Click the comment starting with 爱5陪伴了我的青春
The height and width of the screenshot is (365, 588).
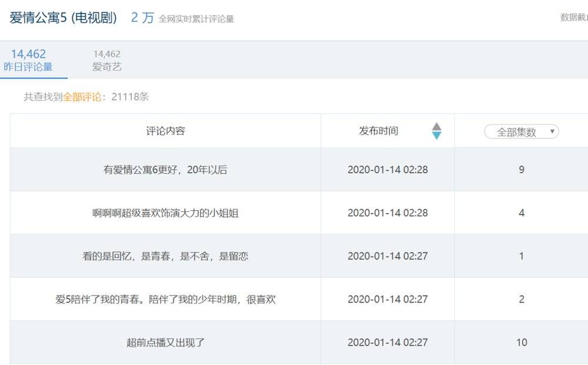tap(165, 299)
